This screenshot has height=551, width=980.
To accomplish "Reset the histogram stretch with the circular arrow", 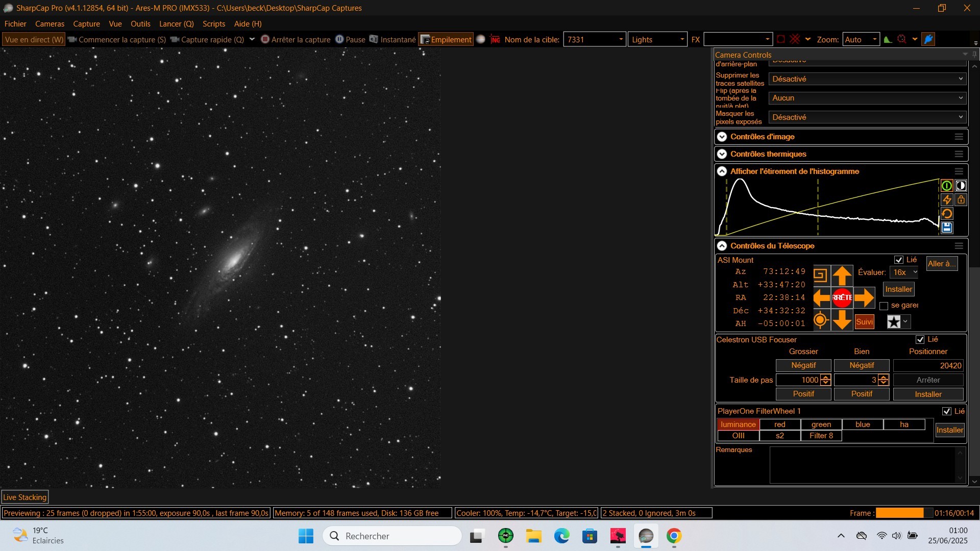I will pos(947,214).
